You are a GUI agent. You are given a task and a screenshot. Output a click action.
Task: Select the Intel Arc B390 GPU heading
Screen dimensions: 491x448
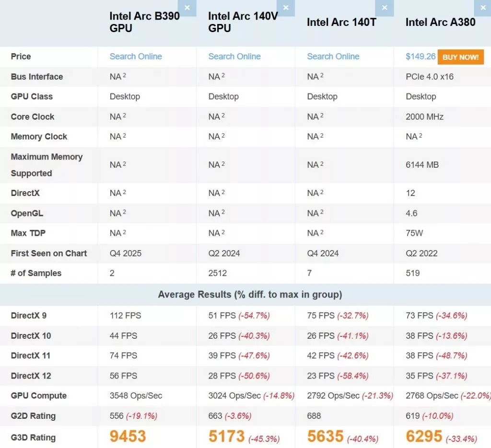144,22
